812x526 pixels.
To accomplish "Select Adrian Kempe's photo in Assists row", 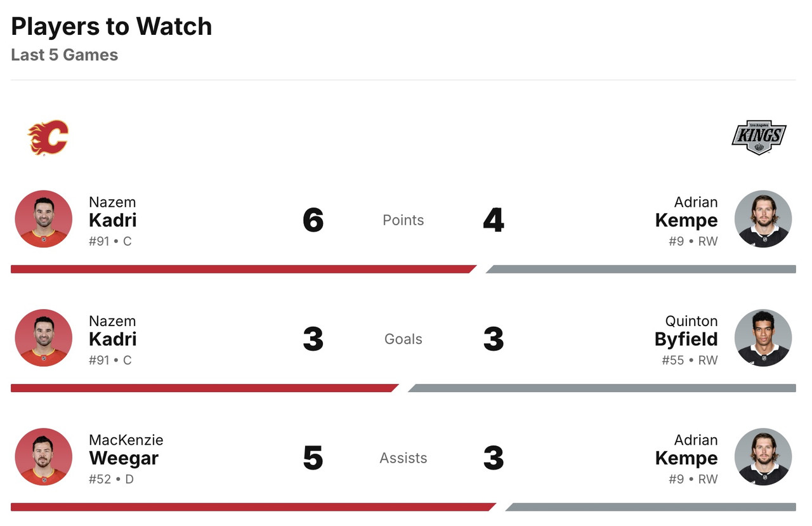I will (763, 457).
